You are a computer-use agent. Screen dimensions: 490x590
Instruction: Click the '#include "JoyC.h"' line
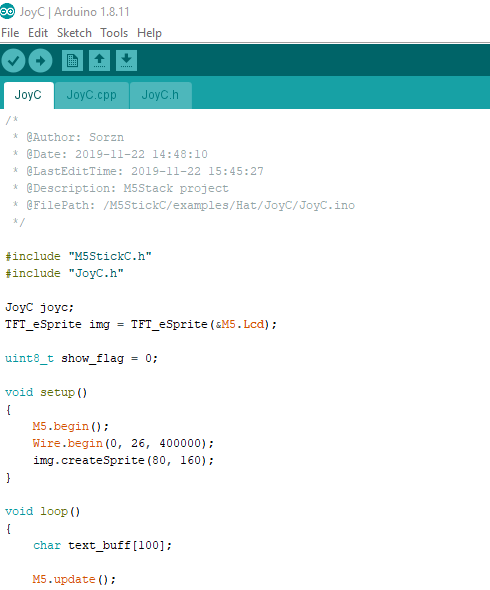[64, 273]
